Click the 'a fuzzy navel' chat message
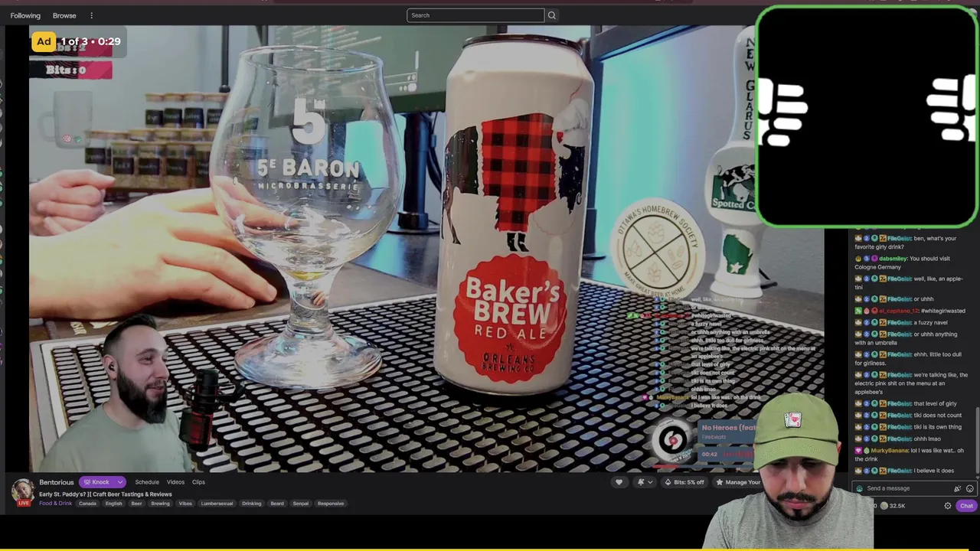Screen dimensions: 980x551 (901, 323)
